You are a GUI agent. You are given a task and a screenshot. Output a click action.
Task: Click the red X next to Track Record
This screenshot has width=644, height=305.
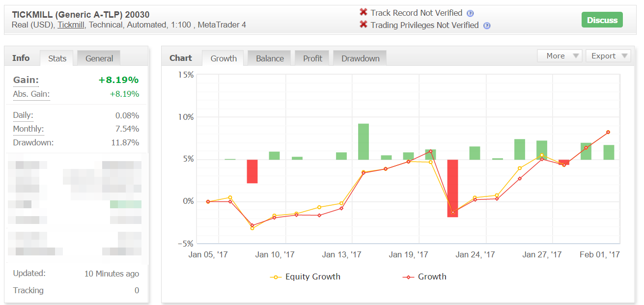click(364, 12)
